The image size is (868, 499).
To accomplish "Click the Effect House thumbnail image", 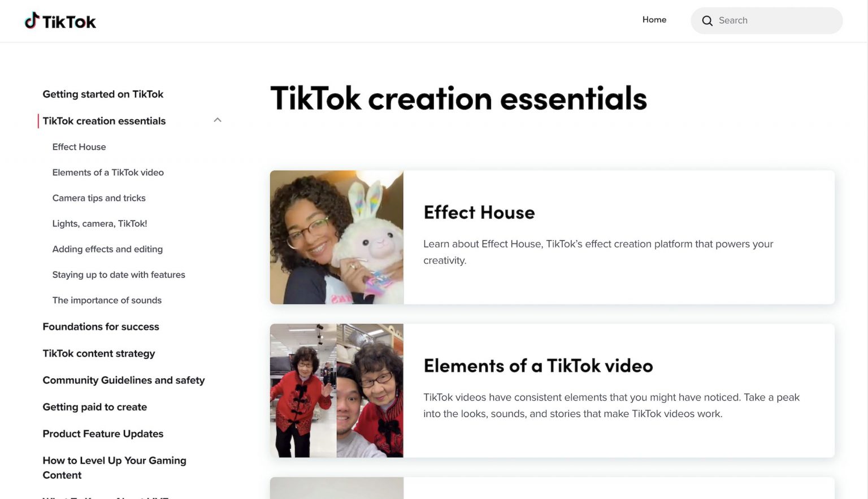I will [337, 237].
